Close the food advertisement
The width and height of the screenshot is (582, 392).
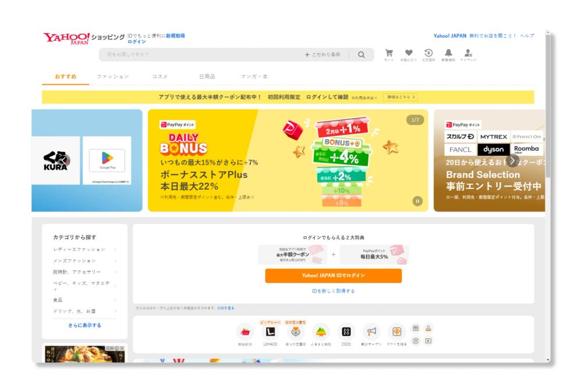[122, 348]
